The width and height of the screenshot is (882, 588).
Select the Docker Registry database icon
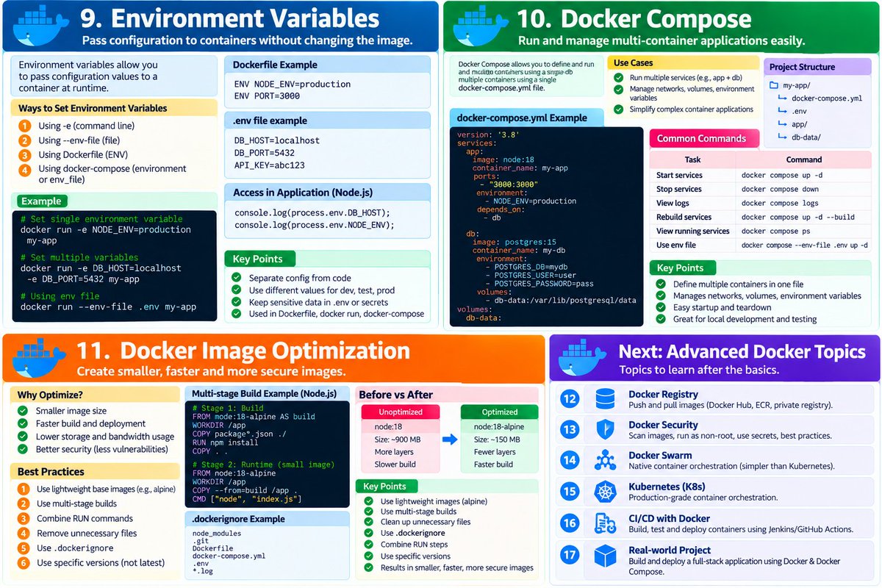(x=605, y=399)
